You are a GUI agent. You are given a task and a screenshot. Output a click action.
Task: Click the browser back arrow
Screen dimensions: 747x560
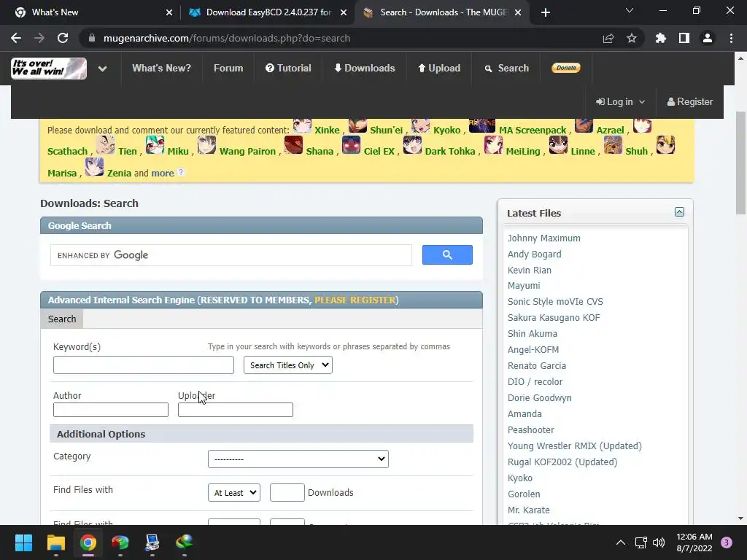point(16,38)
